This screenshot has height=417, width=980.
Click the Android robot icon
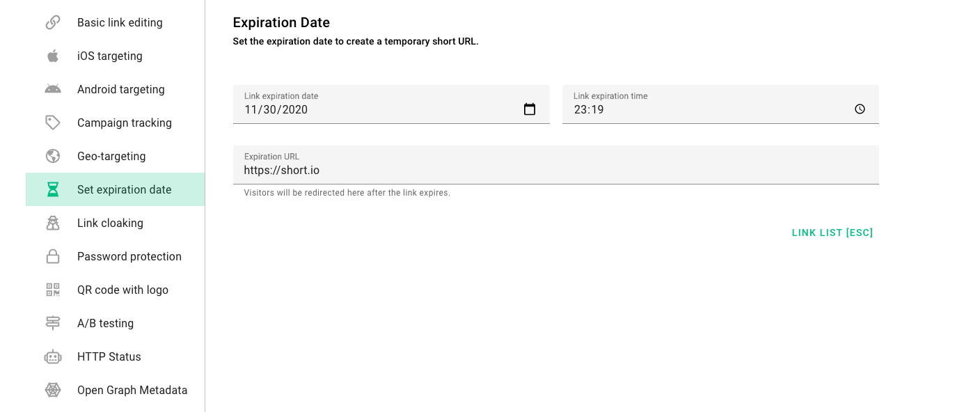(53, 89)
